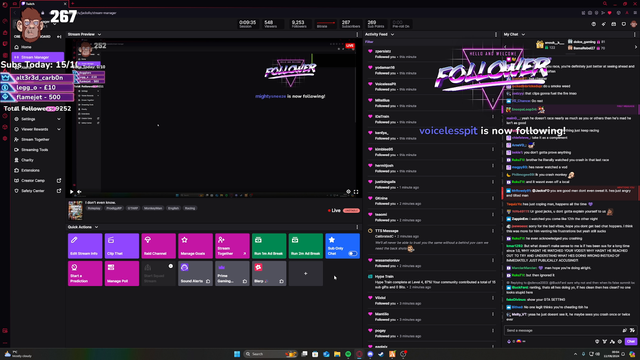The width and height of the screenshot is (640, 360).
Task: Open the Quick Actions panel options menu
Action: (x=357, y=227)
